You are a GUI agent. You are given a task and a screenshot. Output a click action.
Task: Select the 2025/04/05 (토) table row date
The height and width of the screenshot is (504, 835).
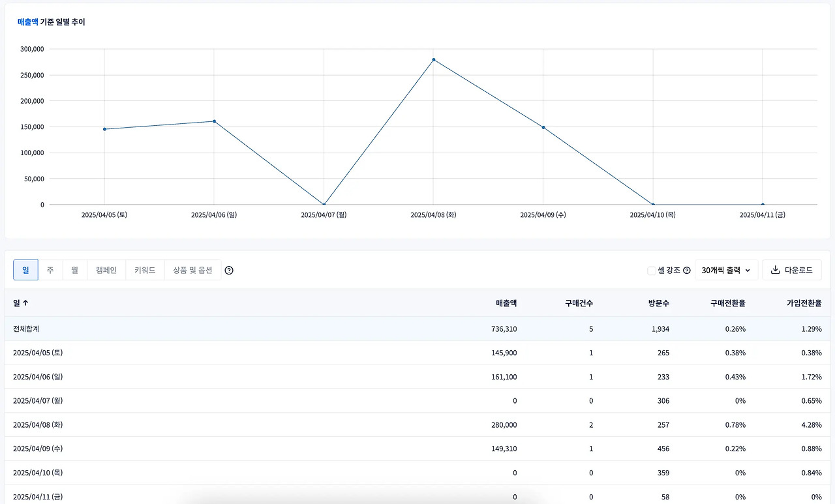click(38, 353)
